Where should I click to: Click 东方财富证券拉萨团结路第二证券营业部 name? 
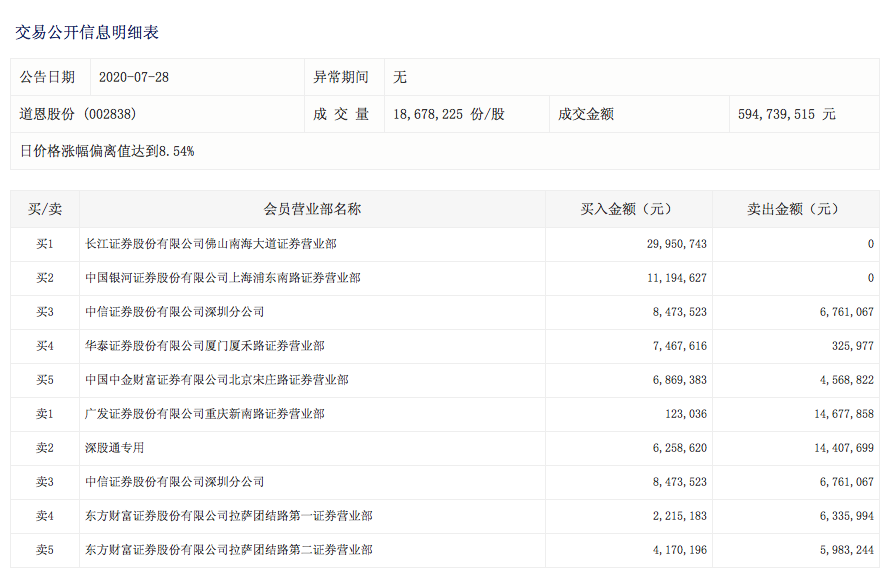(x=229, y=550)
